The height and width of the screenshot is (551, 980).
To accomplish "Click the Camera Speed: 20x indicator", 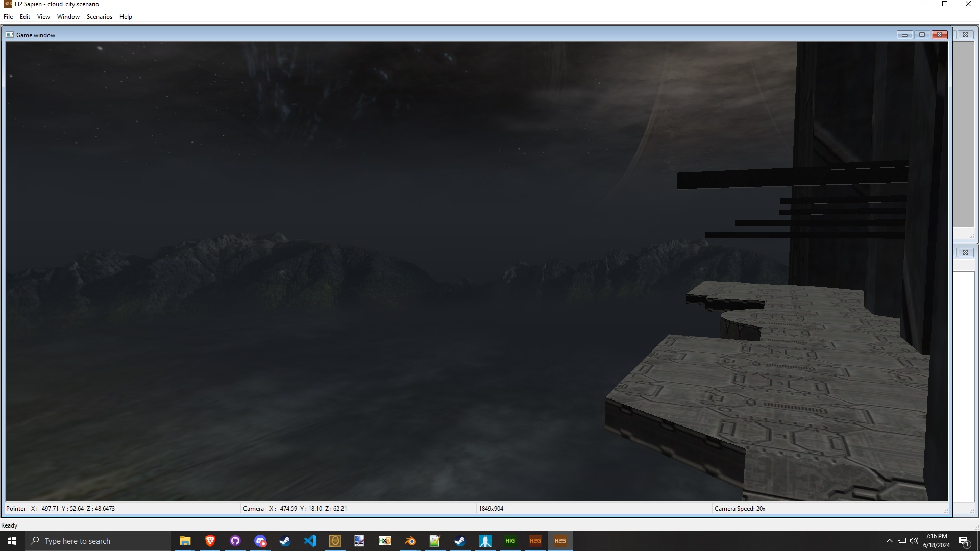I will (x=740, y=509).
